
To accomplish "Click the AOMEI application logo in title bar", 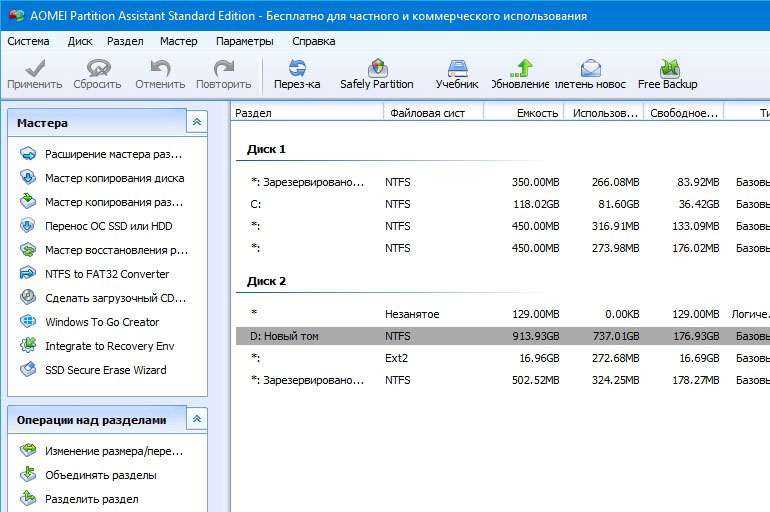I will tap(16, 15).
